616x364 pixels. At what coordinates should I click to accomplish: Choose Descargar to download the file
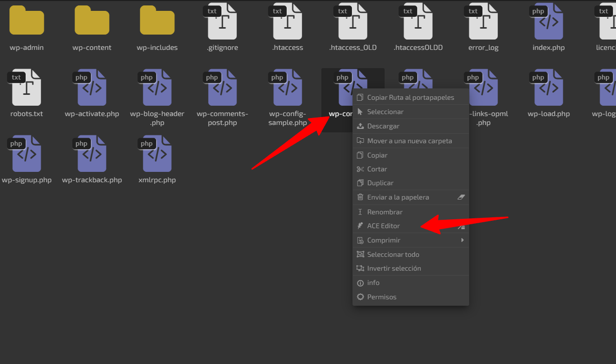(x=410, y=126)
